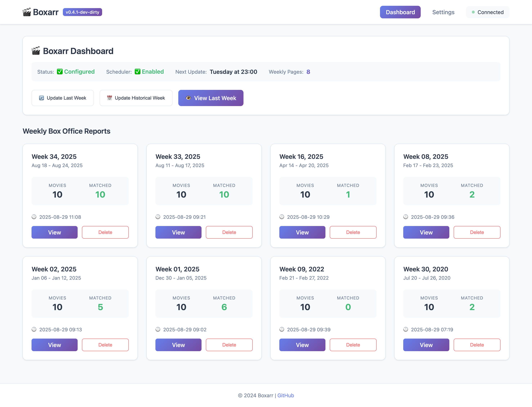Click the green Connected status dot
This screenshot has width=532, height=407.
click(473, 12)
